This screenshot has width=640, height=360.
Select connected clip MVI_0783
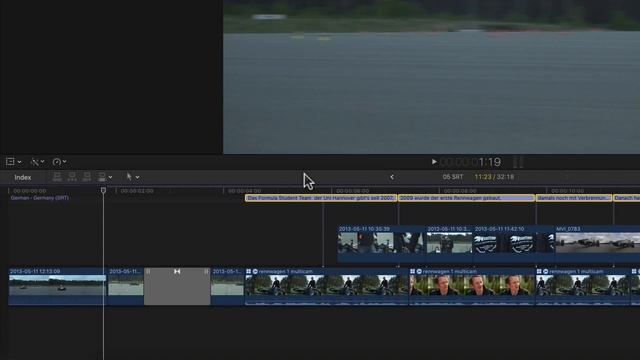point(598,244)
